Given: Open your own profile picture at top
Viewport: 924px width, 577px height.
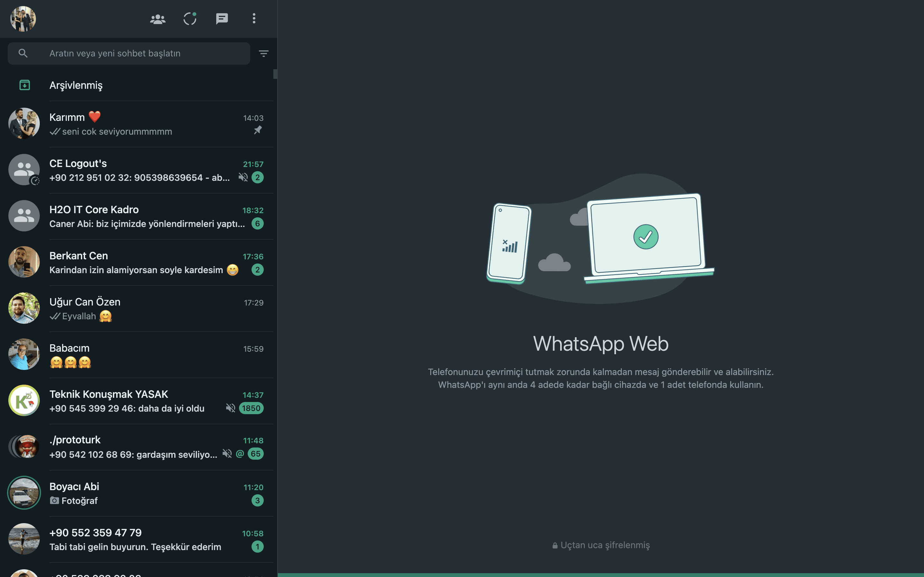Looking at the screenshot, I should click(23, 19).
